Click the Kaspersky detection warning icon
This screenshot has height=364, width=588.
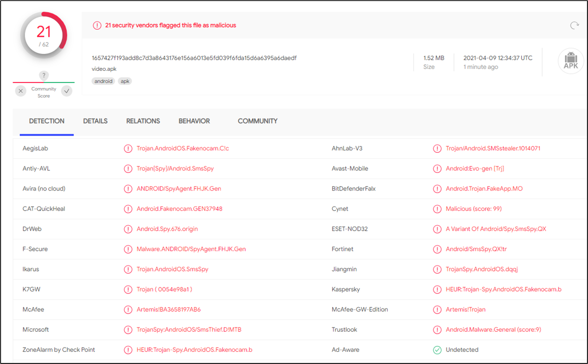tap(437, 290)
